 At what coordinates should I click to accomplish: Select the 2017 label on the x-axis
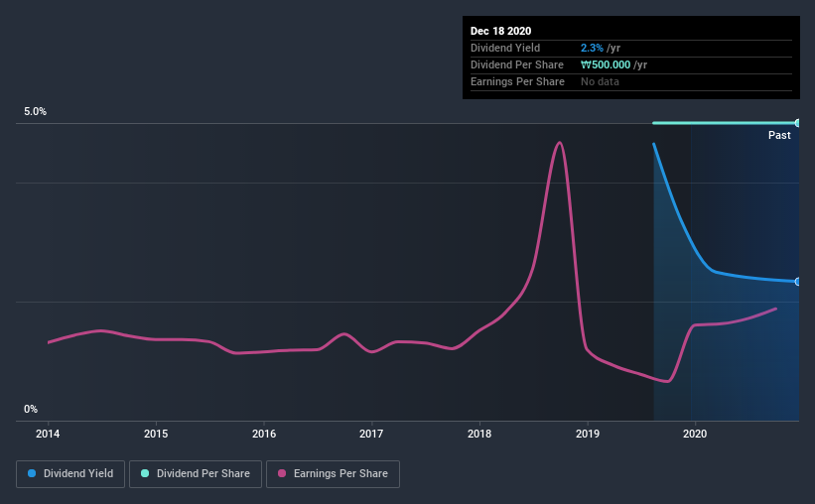click(x=371, y=434)
